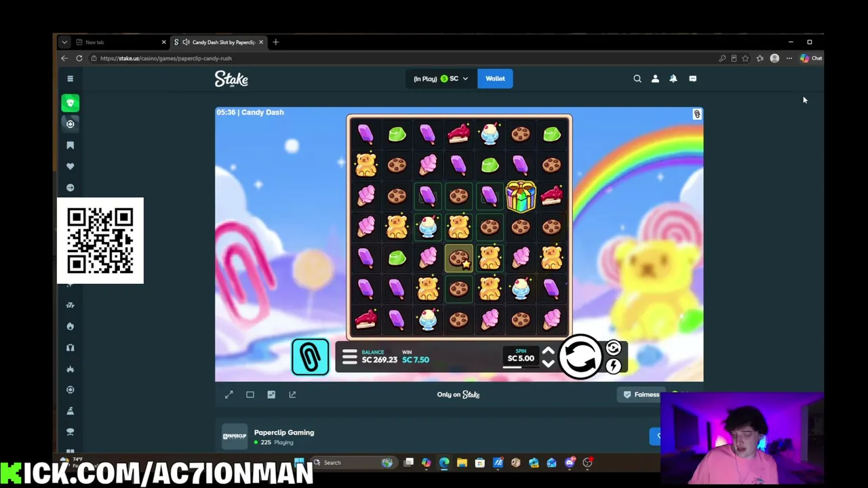Click the Windows Start button
The width and height of the screenshot is (868, 488).
(x=299, y=463)
